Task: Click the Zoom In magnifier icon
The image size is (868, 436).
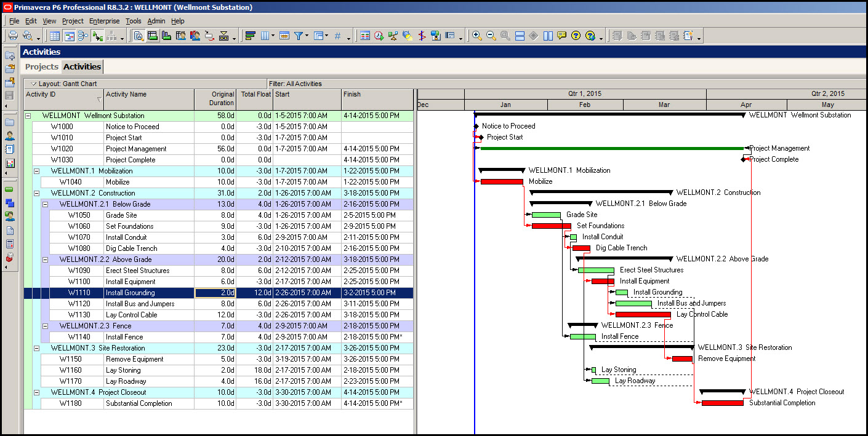Action: [x=476, y=36]
